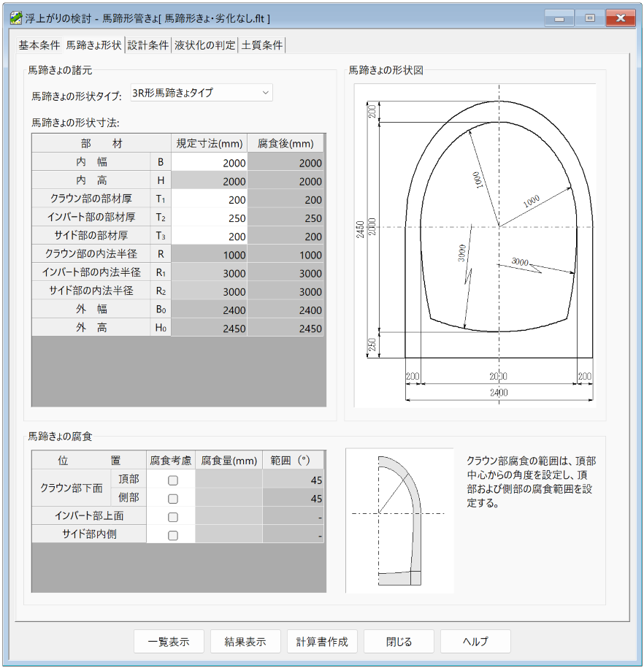Screen dimensions: 644x668
Task: Click the 腐食量(mm) column header
Action: click(229, 460)
